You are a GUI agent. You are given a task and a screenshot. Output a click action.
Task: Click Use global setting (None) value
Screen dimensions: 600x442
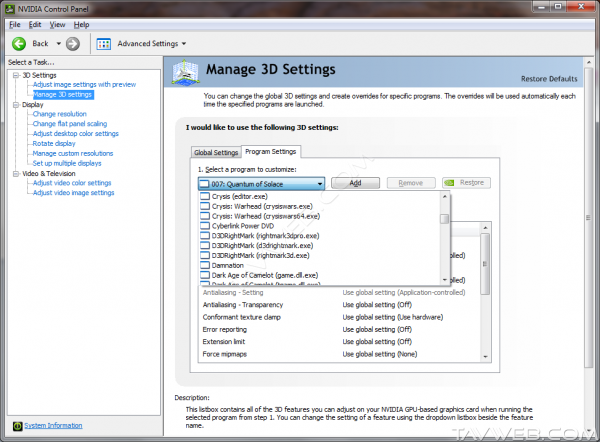click(x=380, y=354)
